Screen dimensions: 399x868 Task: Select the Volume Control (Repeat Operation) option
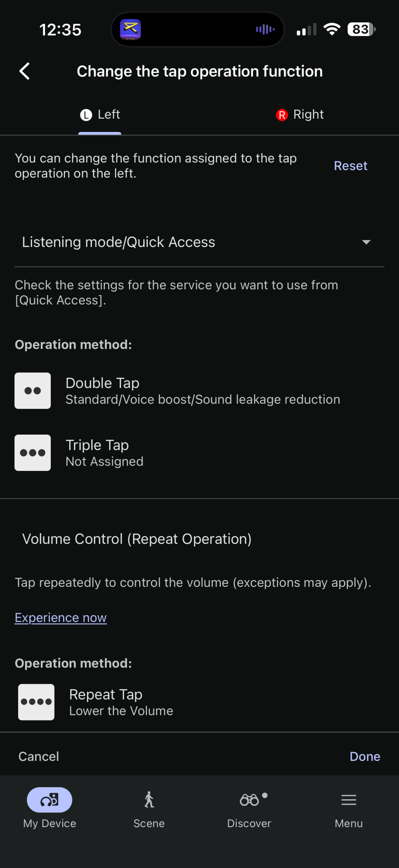click(137, 539)
